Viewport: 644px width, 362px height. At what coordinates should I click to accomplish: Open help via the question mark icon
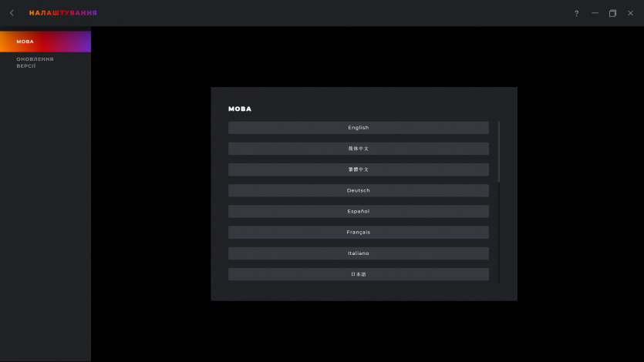click(576, 13)
